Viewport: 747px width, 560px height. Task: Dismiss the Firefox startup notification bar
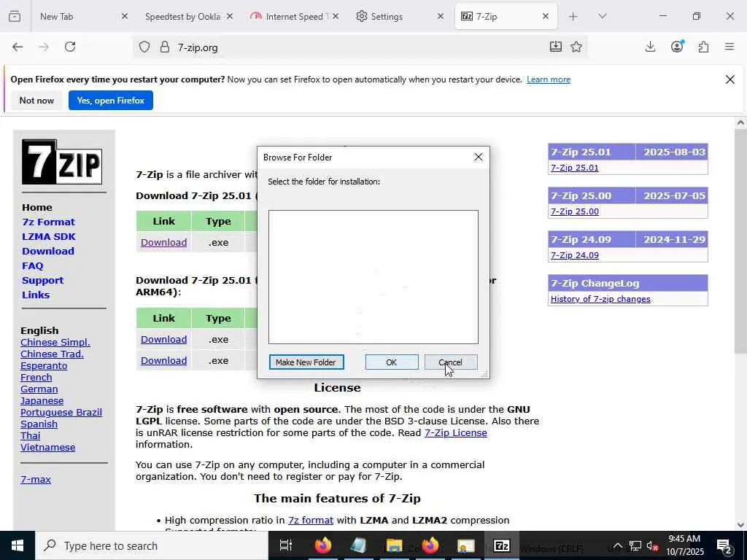click(x=729, y=79)
